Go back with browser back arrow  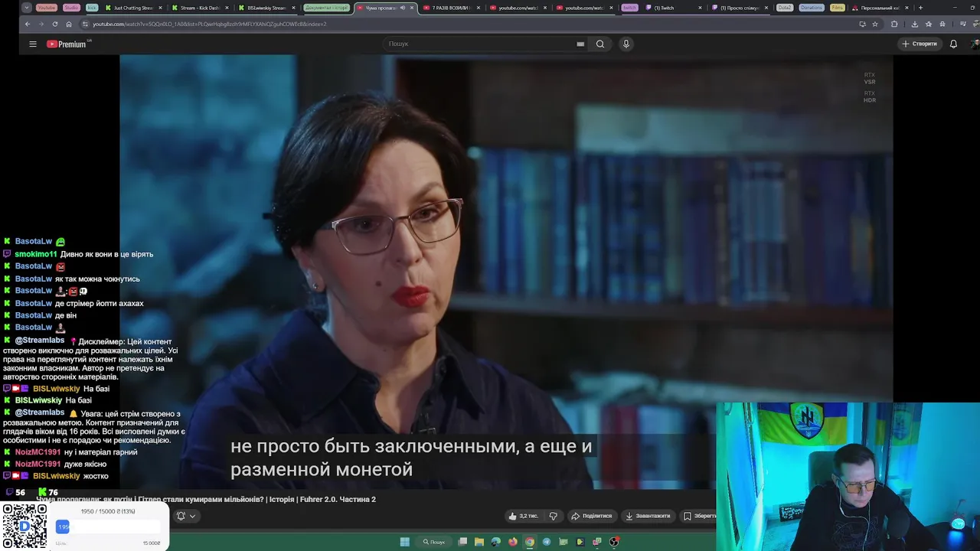[x=28, y=24]
